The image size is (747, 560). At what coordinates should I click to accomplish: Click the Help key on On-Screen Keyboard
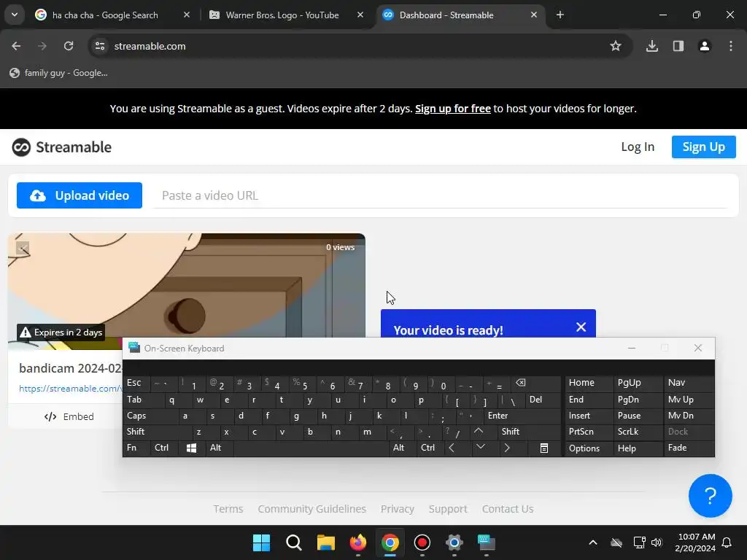click(x=638, y=448)
